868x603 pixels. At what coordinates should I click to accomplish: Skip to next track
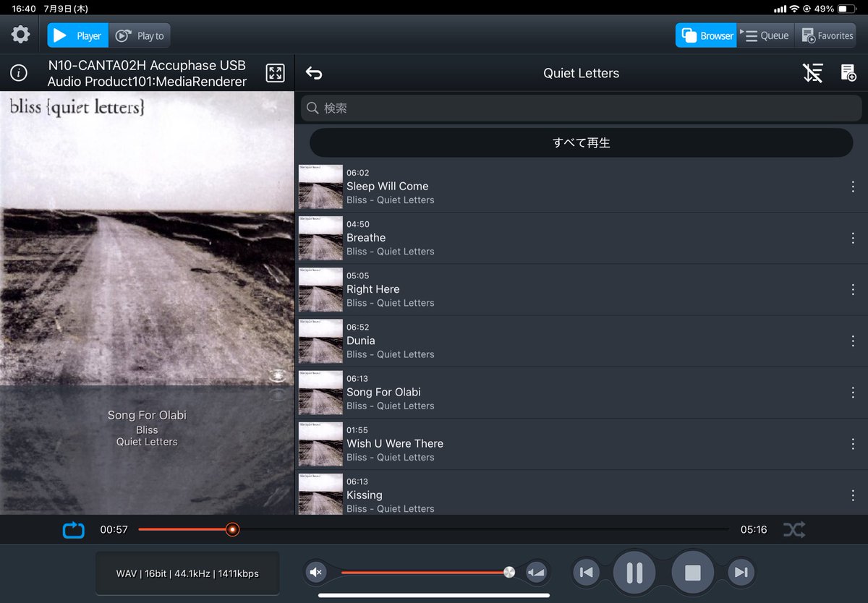pyautogui.click(x=741, y=573)
